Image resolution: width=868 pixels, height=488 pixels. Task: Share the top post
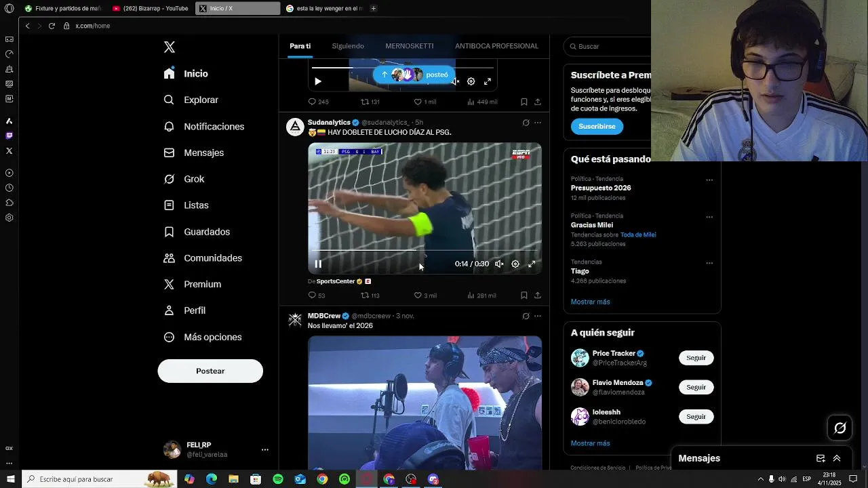(538, 102)
